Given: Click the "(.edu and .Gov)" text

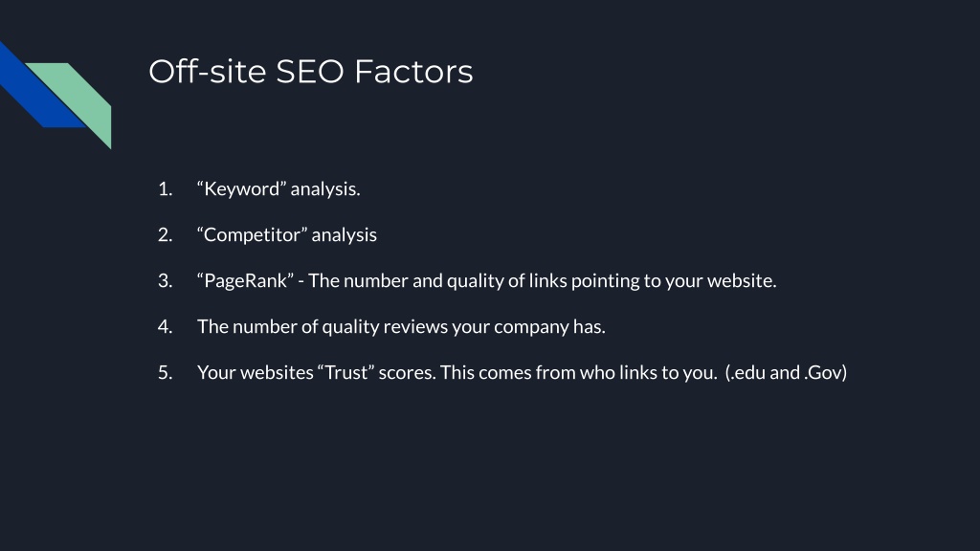Looking at the screenshot, I should [x=787, y=372].
